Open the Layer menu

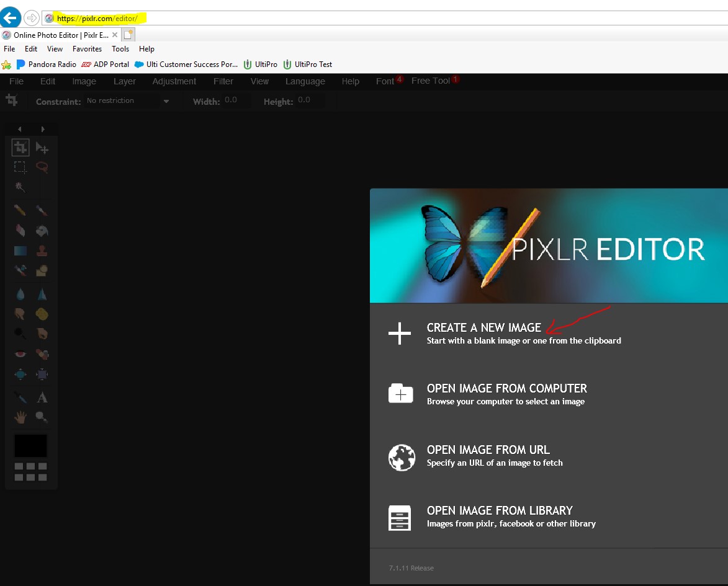pos(124,81)
